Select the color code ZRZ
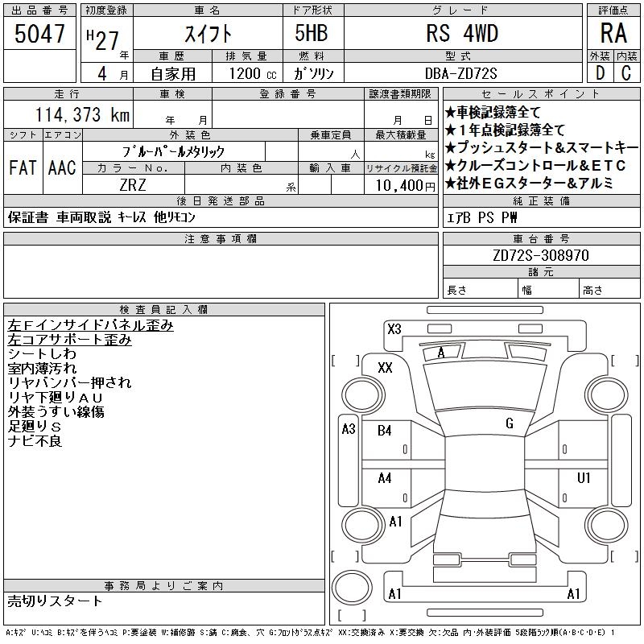 tap(134, 185)
